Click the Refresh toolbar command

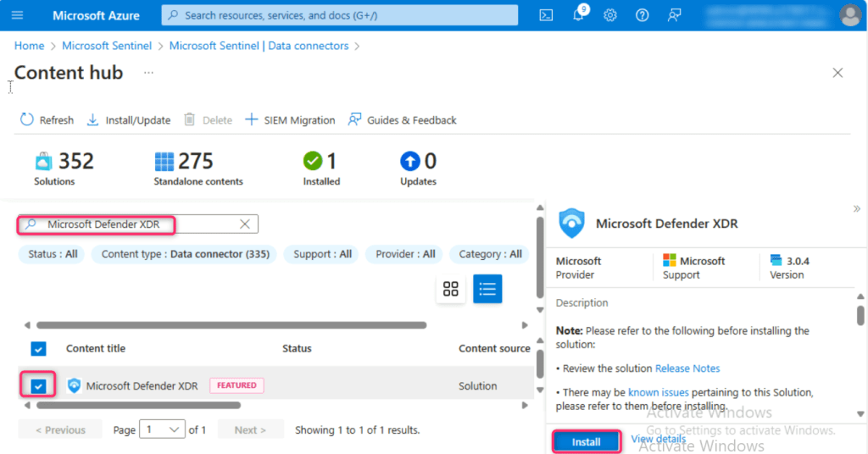point(47,120)
